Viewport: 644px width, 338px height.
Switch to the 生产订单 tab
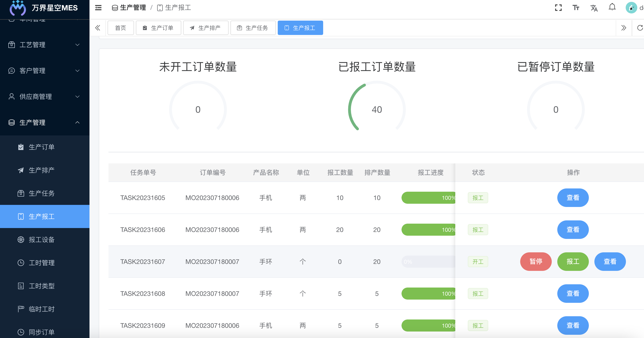coord(158,28)
